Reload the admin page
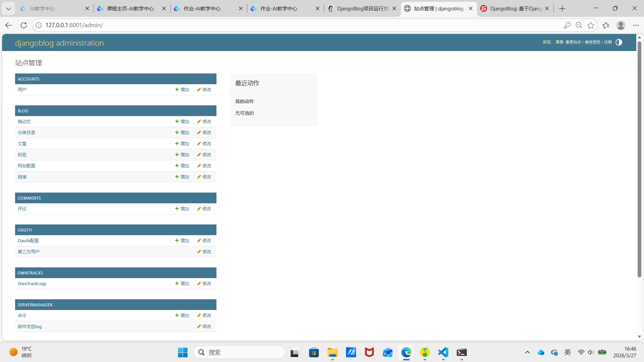This screenshot has width=644, height=362. [23, 25]
